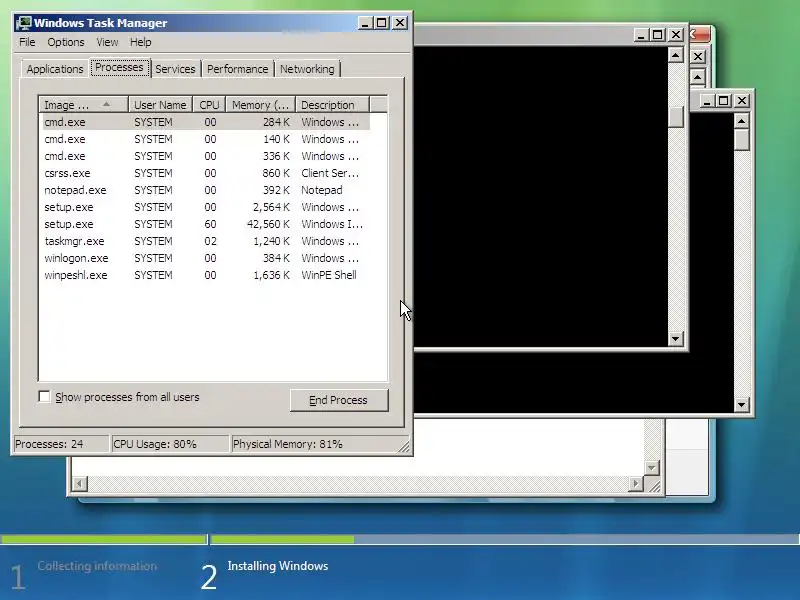The image size is (800, 600).
Task: Minimize the rear right console window
Action: 707,101
